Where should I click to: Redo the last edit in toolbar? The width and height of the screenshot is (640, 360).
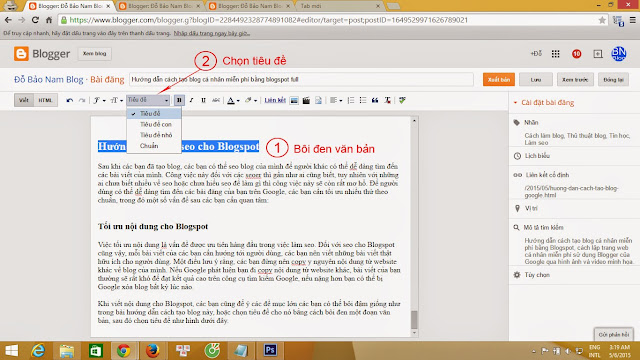point(82,100)
